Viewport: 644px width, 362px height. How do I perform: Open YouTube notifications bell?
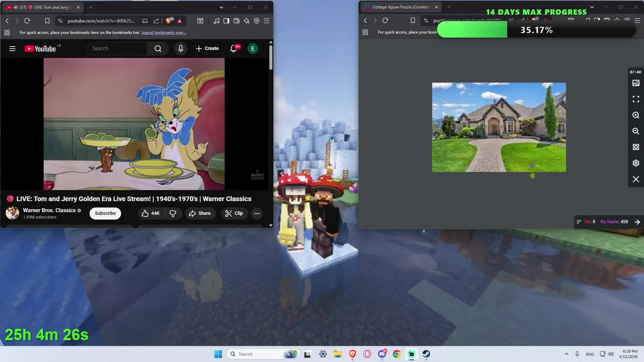tap(233, 48)
